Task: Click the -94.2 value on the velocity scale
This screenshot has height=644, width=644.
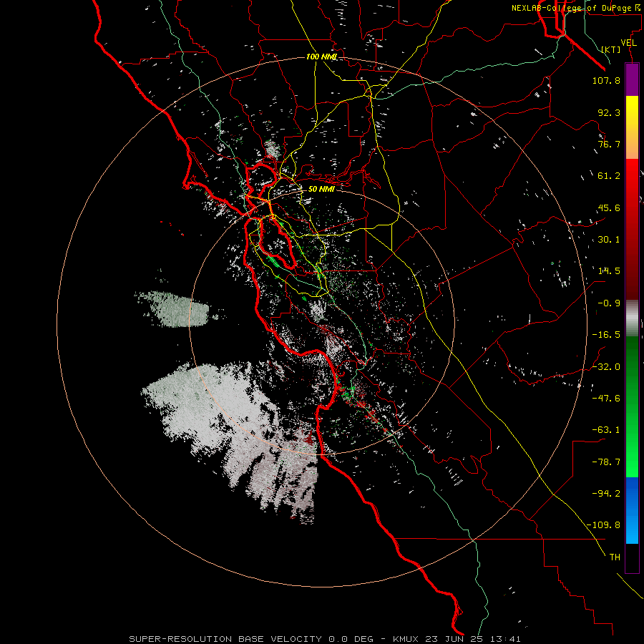Action: pyautogui.click(x=606, y=494)
